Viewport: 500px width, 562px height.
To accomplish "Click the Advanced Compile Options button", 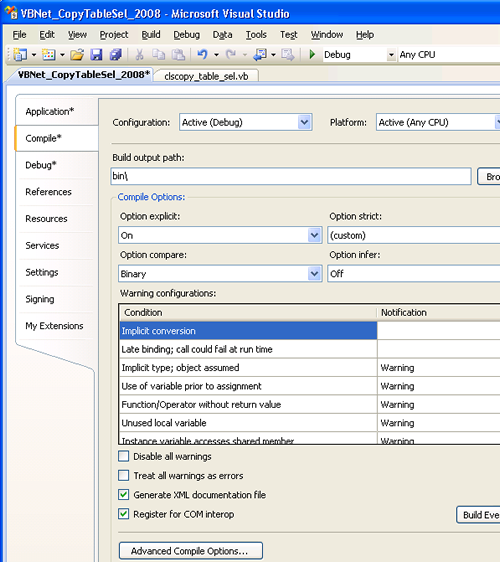I will (191, 551).
